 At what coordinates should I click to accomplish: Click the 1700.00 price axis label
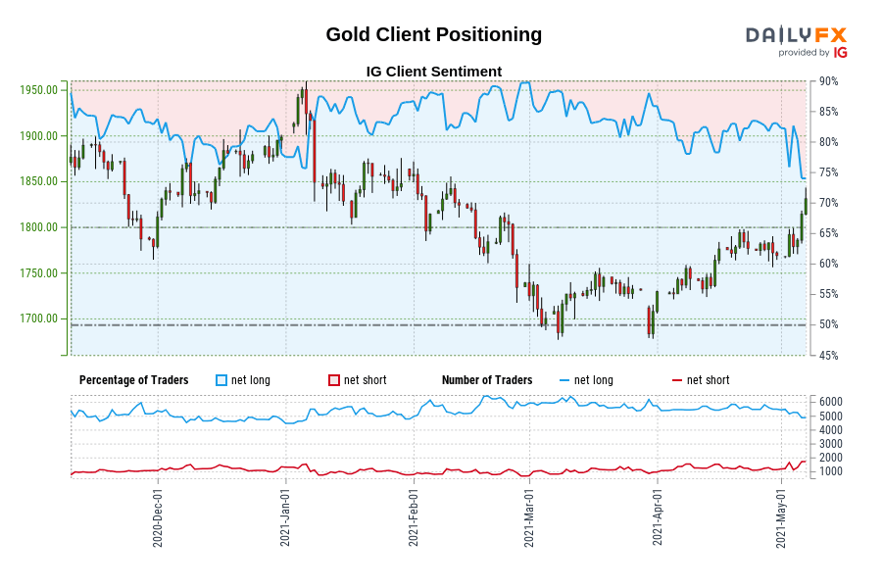click(39, 319)
